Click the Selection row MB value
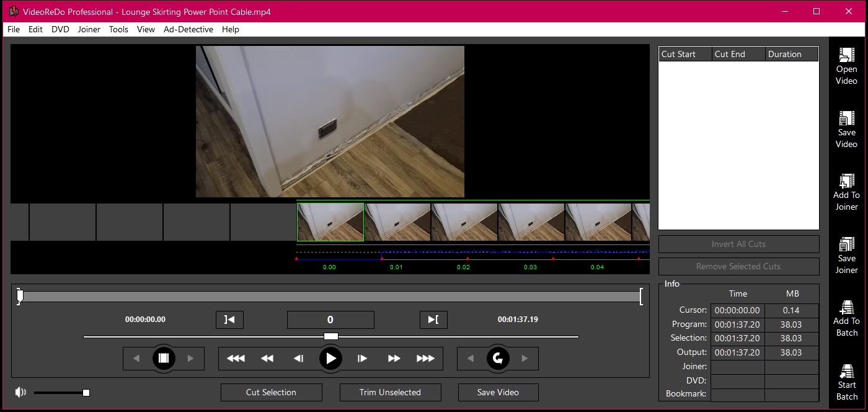The image size is (868, 412). click(x=792, y=338)
